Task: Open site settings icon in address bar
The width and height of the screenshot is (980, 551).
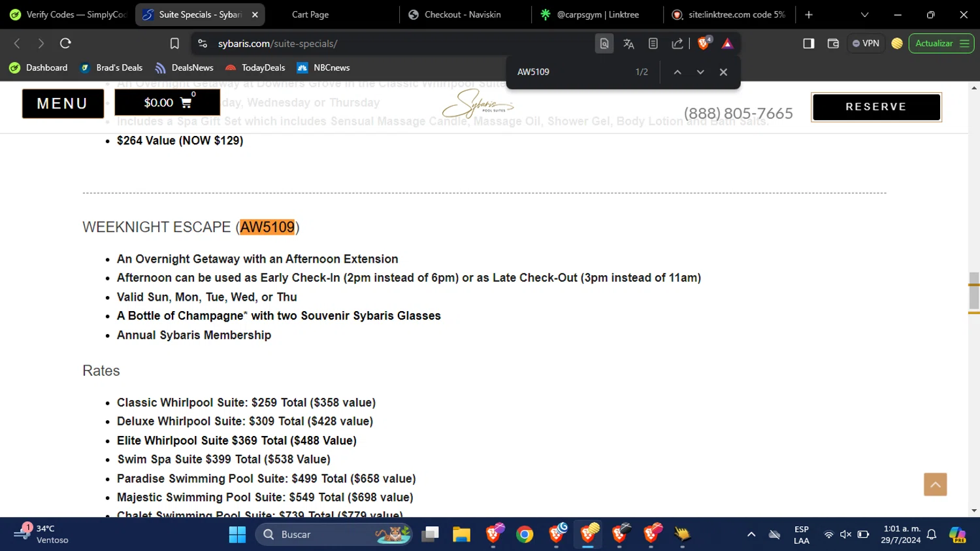Action: tap(203, 43)
